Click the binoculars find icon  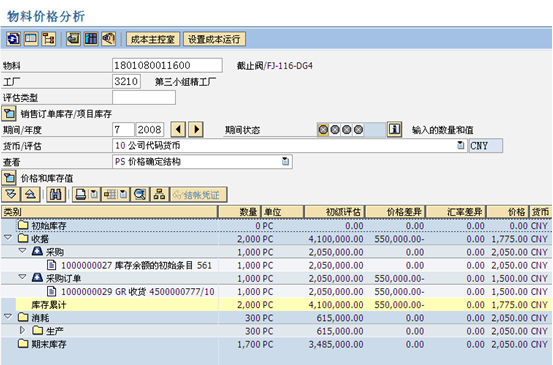click(x=56, y=195)
